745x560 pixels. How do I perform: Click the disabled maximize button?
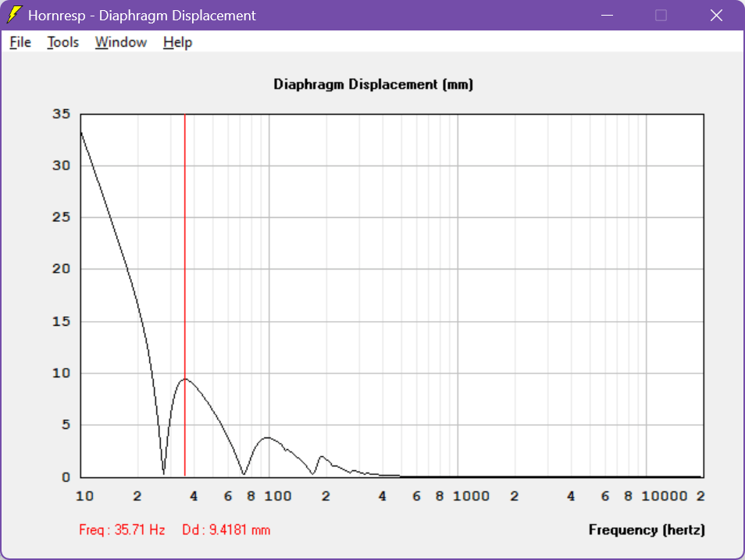pyautogui.click(x=661, y=15)
